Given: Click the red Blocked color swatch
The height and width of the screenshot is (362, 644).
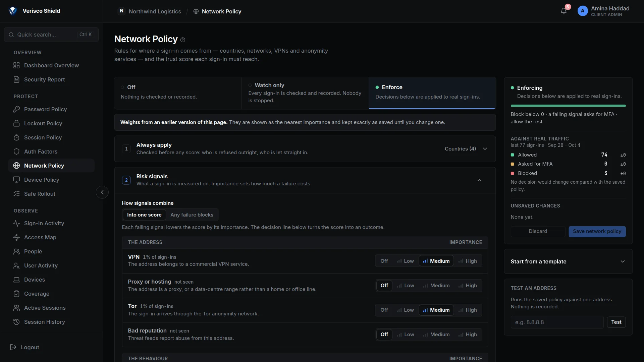Looking at the screenshot, I should tap(513, 173).
